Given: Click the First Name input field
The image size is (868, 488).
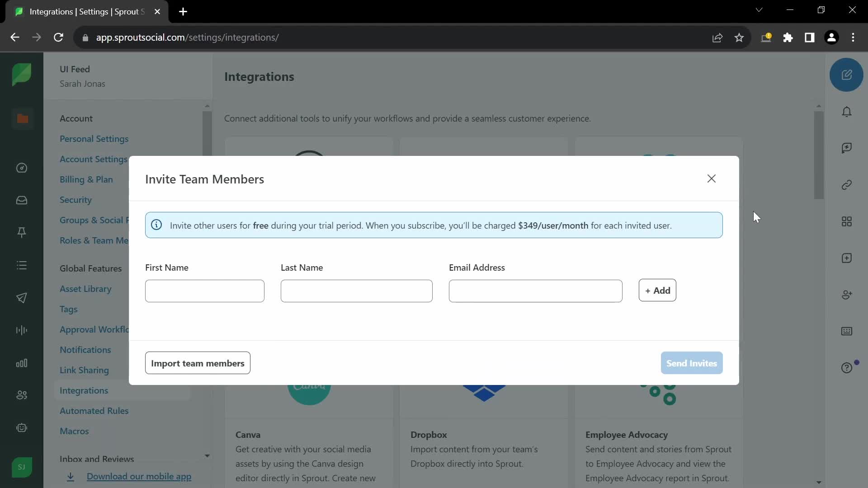Looking at the screenshot, I should pos(204,290).
